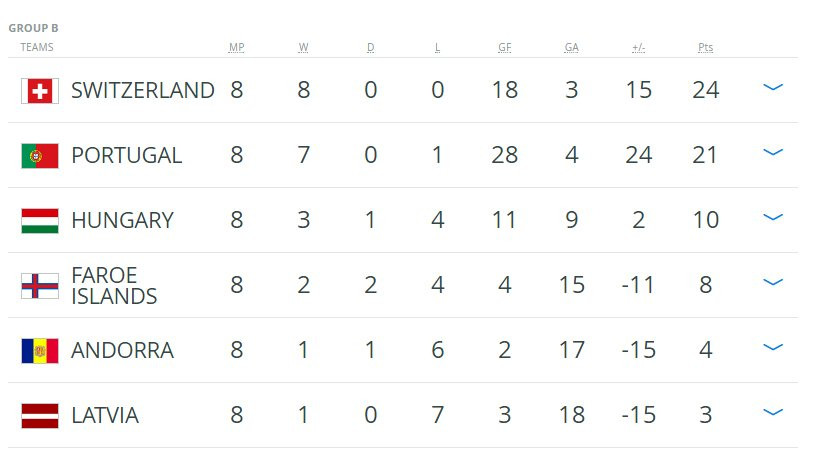This screenshot has height=449, width=818.
Task: Click the MP column header
Action: pos(237,48)
